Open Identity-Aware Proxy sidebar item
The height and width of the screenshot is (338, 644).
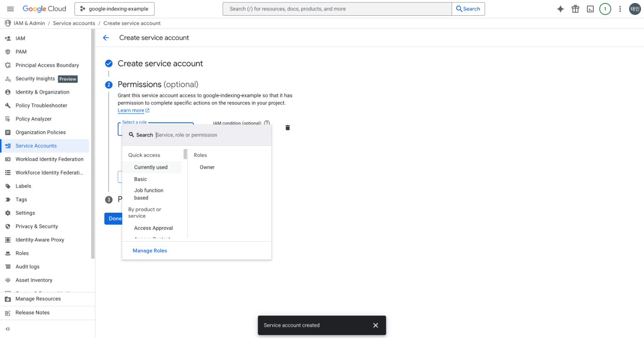pyautogui.click(x=45, y=240)
